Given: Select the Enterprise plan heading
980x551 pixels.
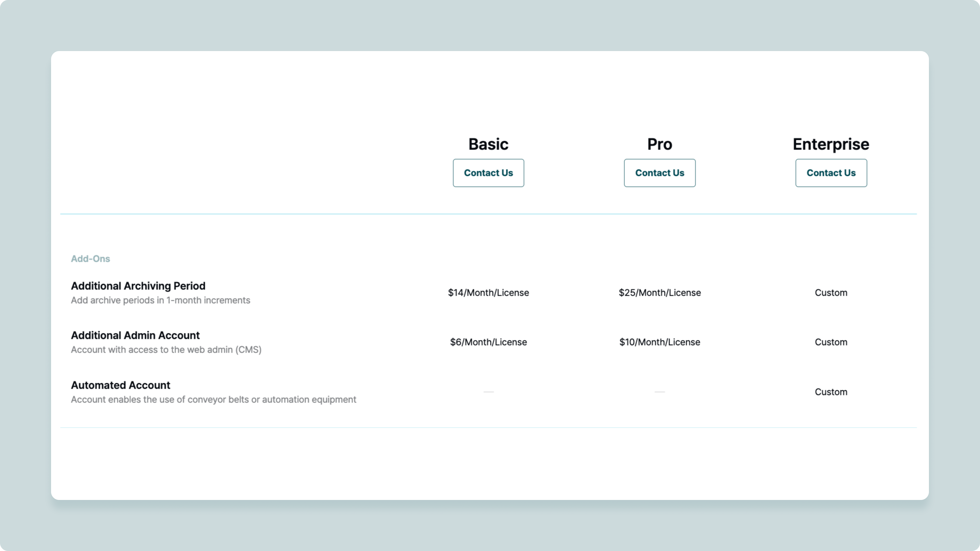Looking at the screenshot, I should click(831, 144).
